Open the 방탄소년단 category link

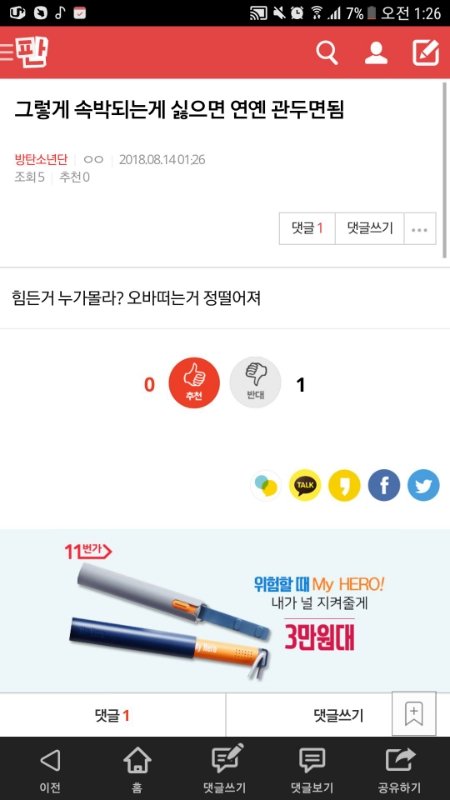(41, 160)
